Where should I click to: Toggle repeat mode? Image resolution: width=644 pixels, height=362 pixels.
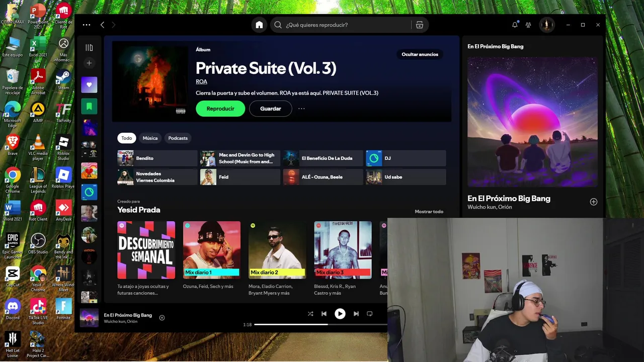[x=369, y=314]
